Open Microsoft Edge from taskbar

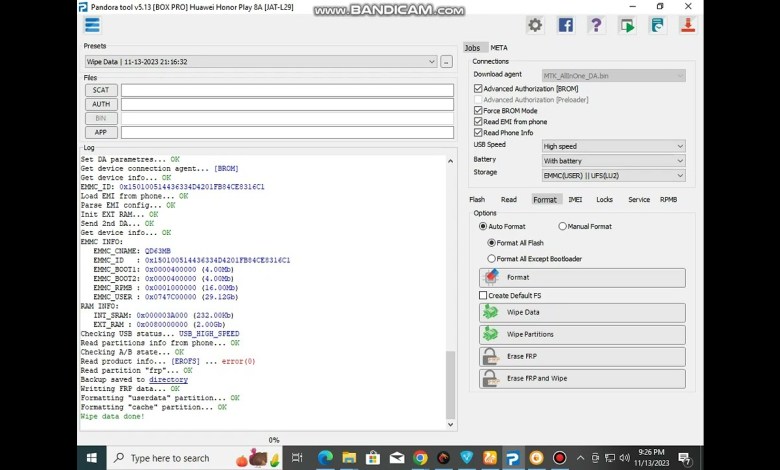325,458
